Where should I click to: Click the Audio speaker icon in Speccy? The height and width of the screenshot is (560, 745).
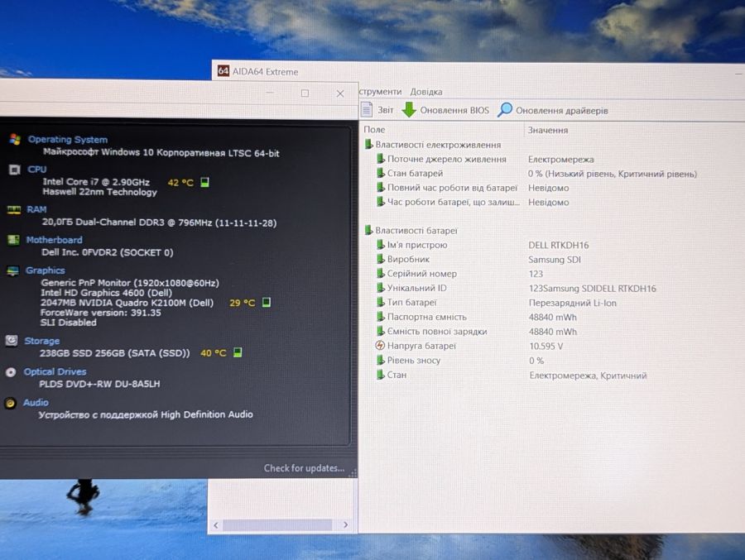click(x=10, y=404)
